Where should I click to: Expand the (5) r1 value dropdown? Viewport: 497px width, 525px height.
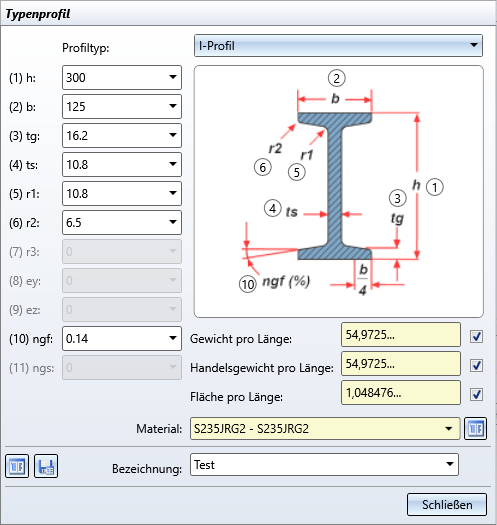coord(173,194)
